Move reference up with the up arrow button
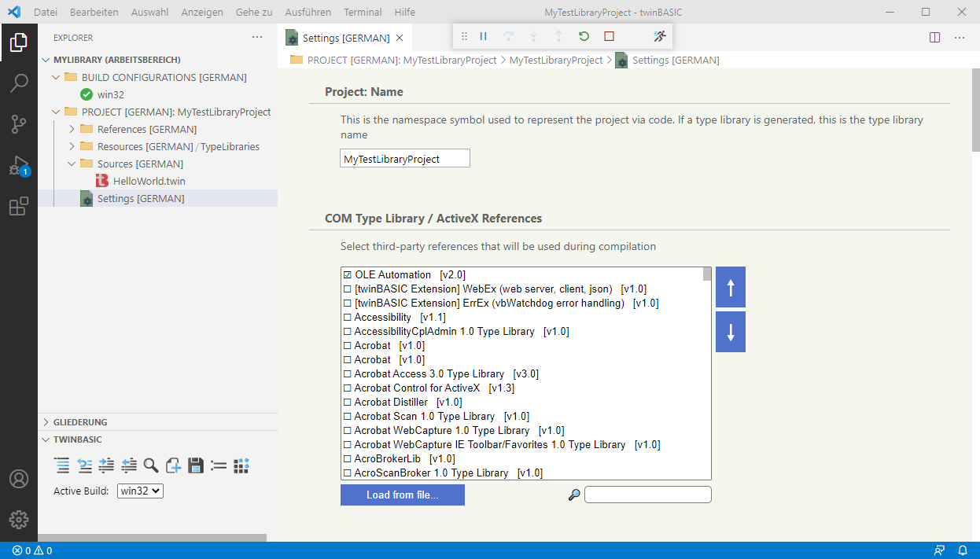980x559 pixels. pos(730,288)
